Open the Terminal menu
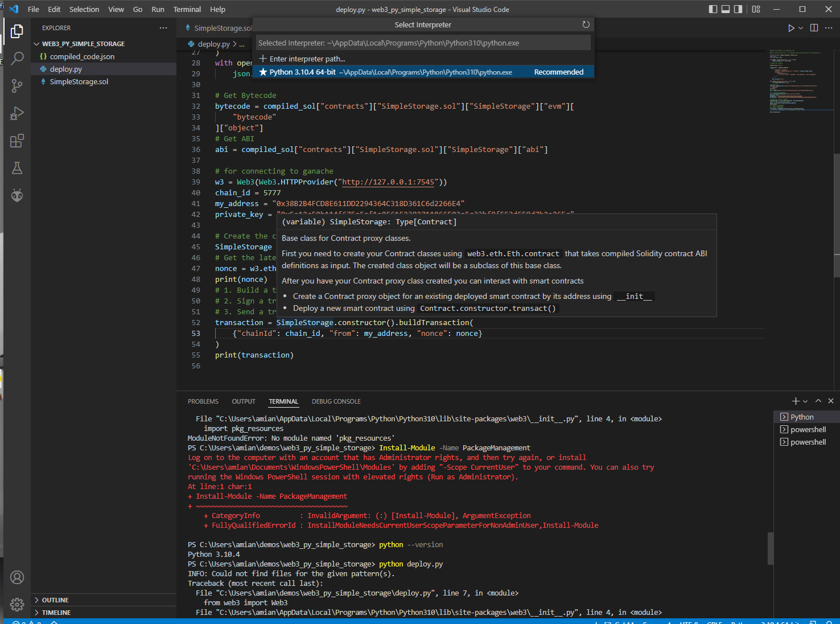This screenshot has width=840, height=624. click(187, 9)
